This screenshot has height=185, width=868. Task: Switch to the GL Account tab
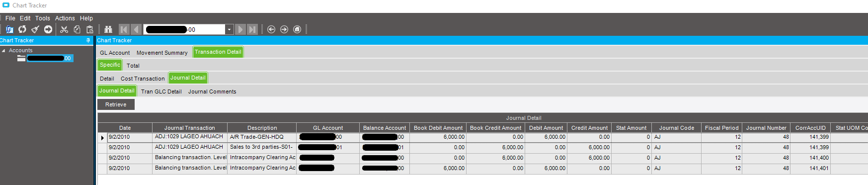[115, 53]
